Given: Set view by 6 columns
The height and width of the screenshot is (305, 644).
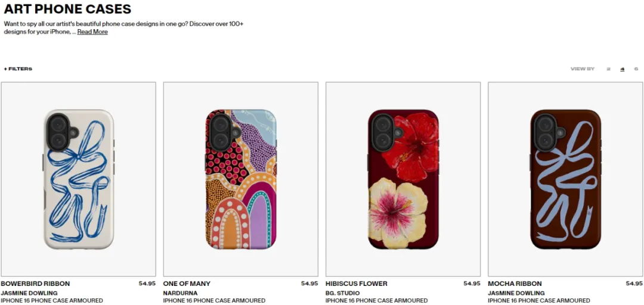Looking at the screenshot, I should click(x=636, y=69).
